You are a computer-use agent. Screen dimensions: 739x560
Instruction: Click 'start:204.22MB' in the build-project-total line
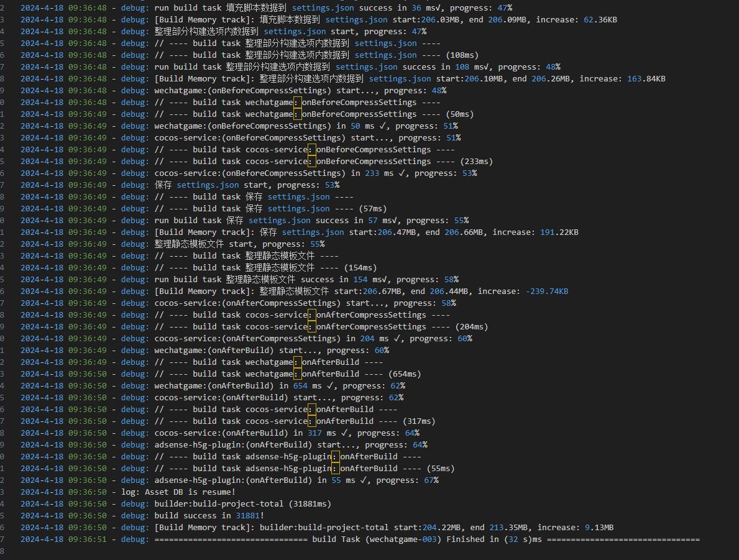[429, 526]
